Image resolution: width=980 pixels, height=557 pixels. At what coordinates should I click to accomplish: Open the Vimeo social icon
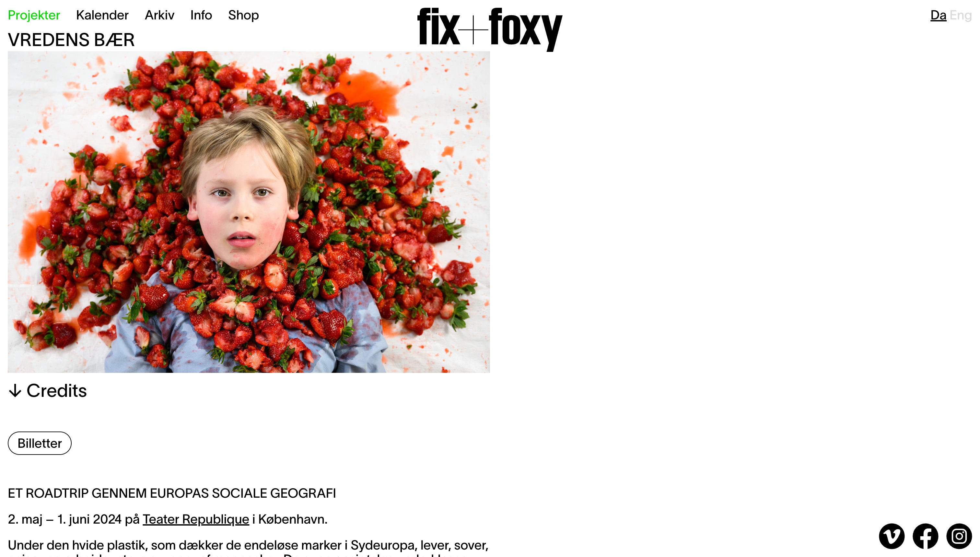click(891, 536)
